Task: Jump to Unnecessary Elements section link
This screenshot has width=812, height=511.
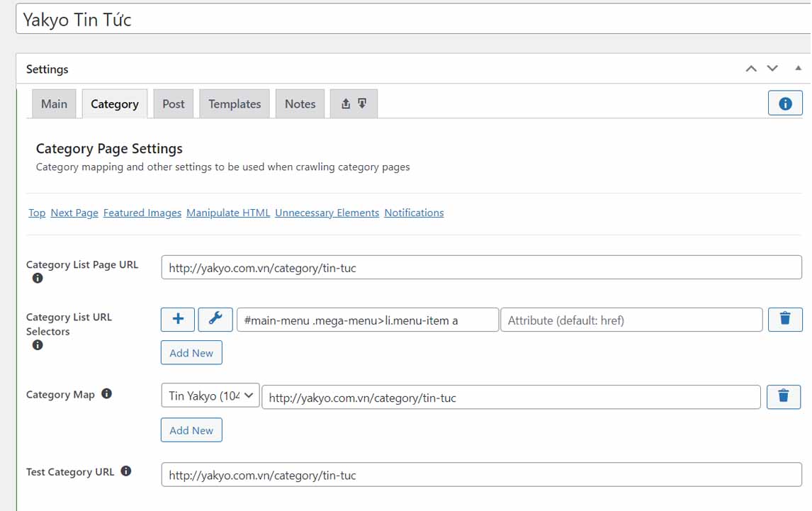Action: pyautogui.click(x=327, y=213)
